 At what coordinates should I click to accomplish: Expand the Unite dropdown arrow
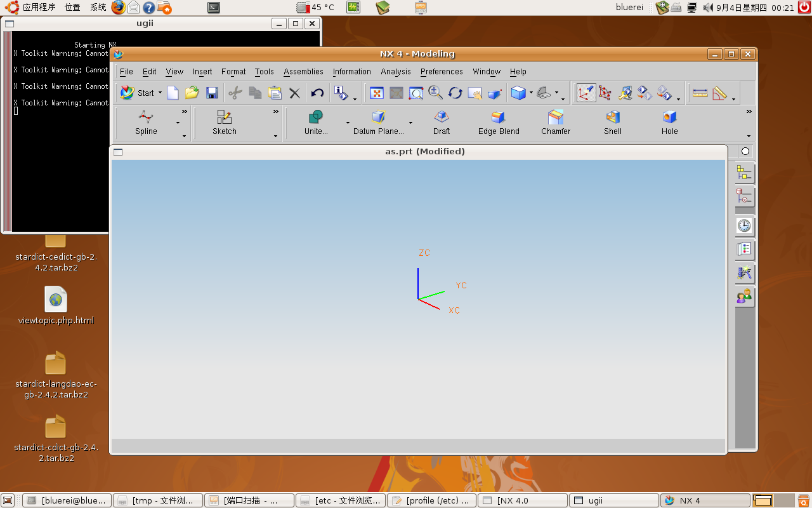point(348,123)
